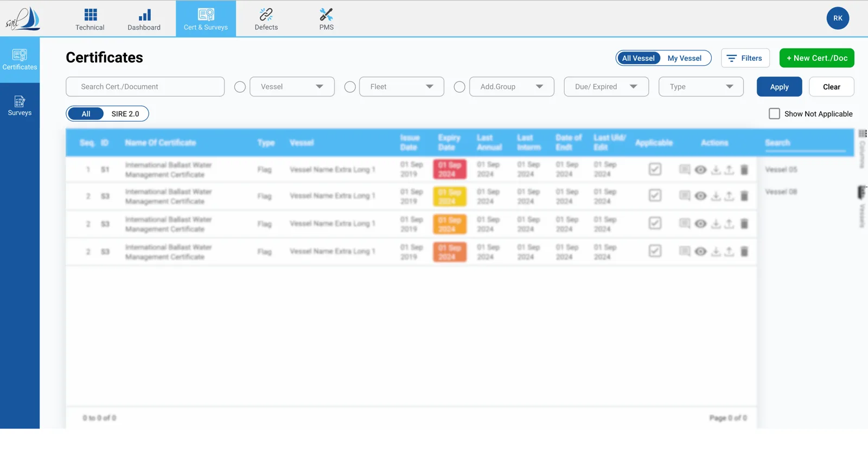868x458 pixels.
Task: Select the Add.Group radio button
Action: [459, 87]
